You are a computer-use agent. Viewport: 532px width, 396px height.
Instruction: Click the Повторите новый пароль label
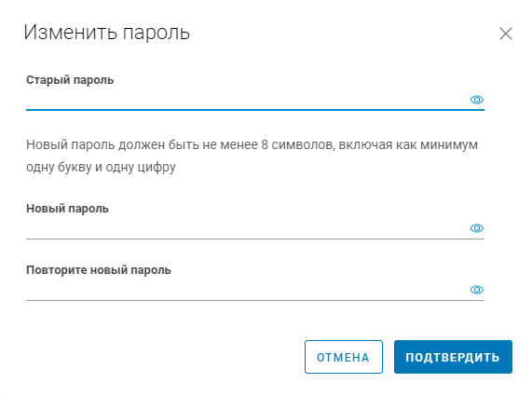tap(99, 270)
